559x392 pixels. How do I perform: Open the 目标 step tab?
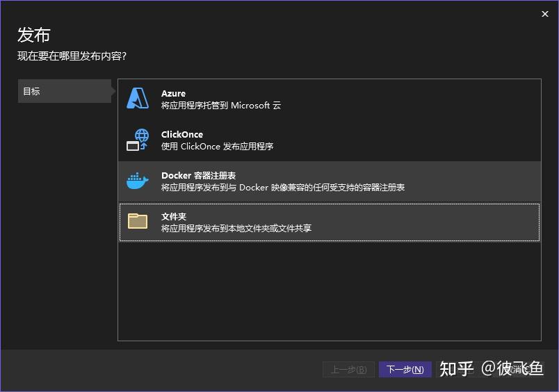click(x=65, y=91)
